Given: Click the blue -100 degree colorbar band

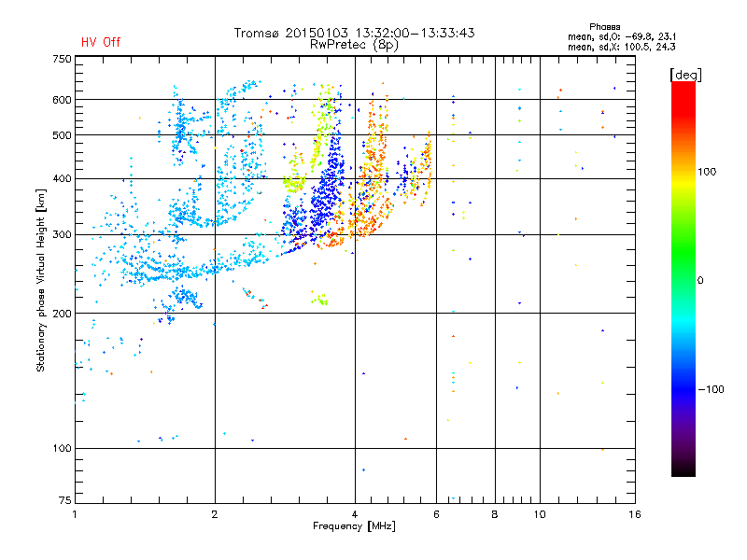Looking at the screenshot, I should coord(684,389).
